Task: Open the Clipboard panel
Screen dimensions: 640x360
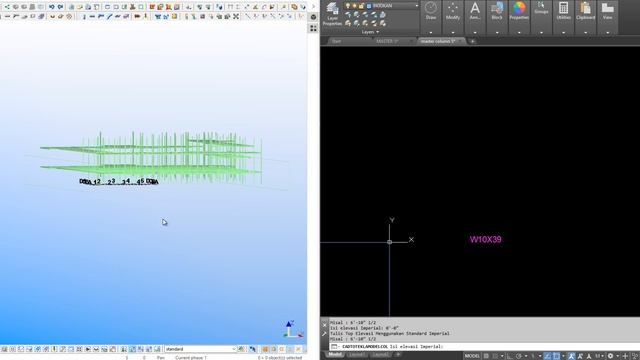Action: coord(585,11)
